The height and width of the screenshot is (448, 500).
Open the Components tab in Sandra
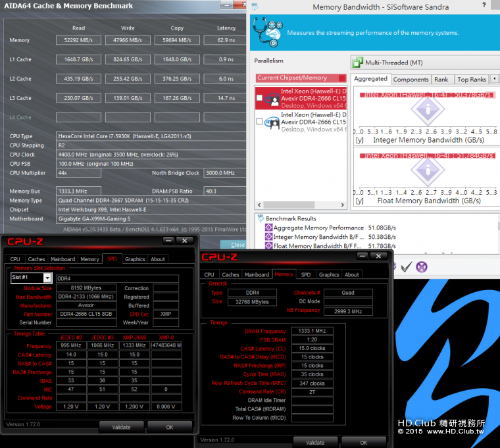411,80
